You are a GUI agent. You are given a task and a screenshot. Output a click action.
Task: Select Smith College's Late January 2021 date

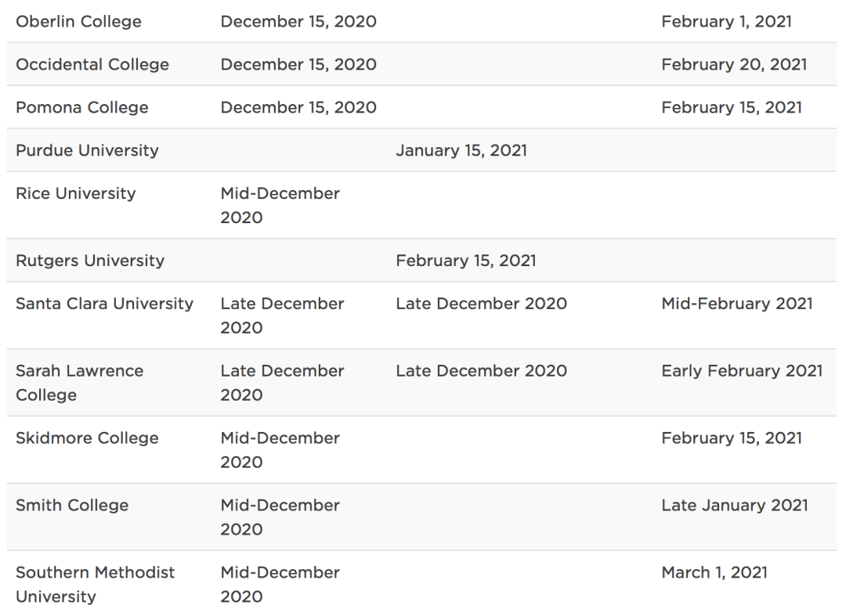tap(734, 506)
